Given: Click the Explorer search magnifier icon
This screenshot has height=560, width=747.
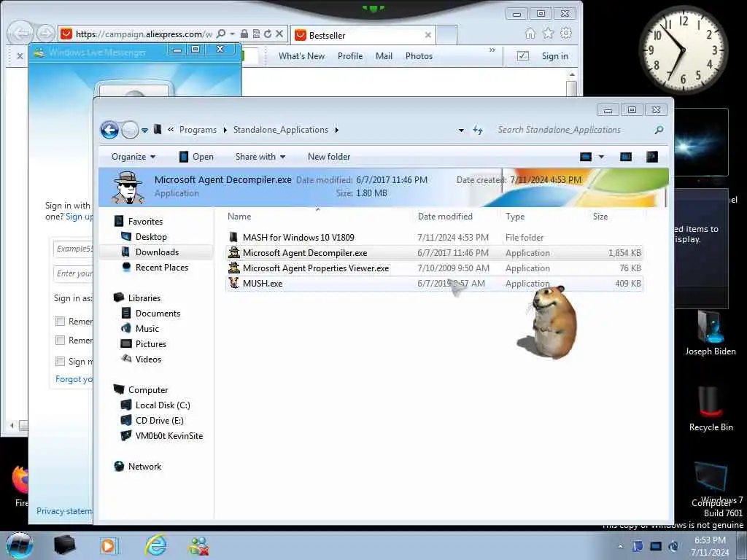Looking at the screenshot, I should coord(659,130).
